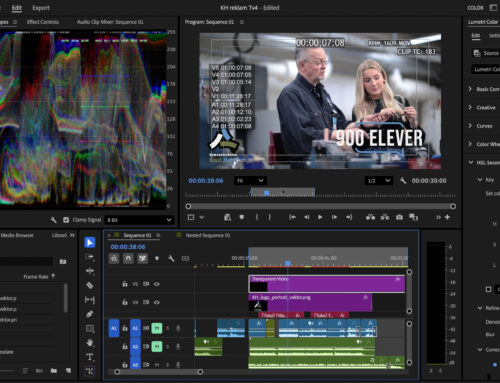Click the Lift button in Program monitor
The height and width of the screenshot is (383, 500).
coord(370,217)
